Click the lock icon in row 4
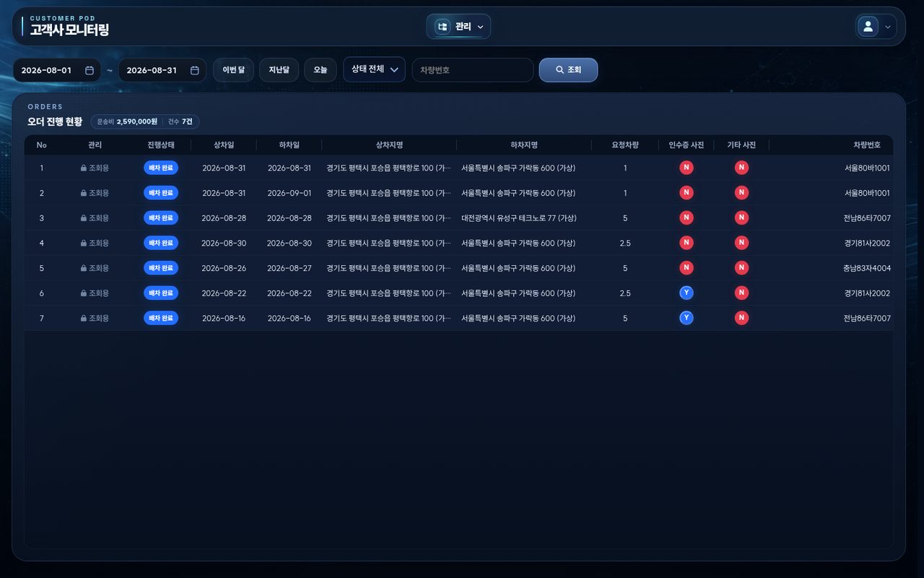 click(x=84, y=243)
